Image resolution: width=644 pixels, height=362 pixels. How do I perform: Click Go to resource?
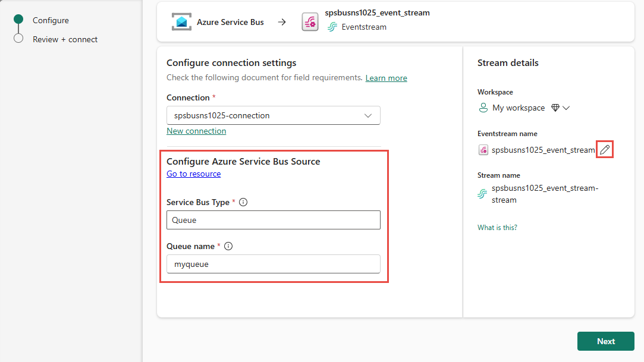[193, 174]
